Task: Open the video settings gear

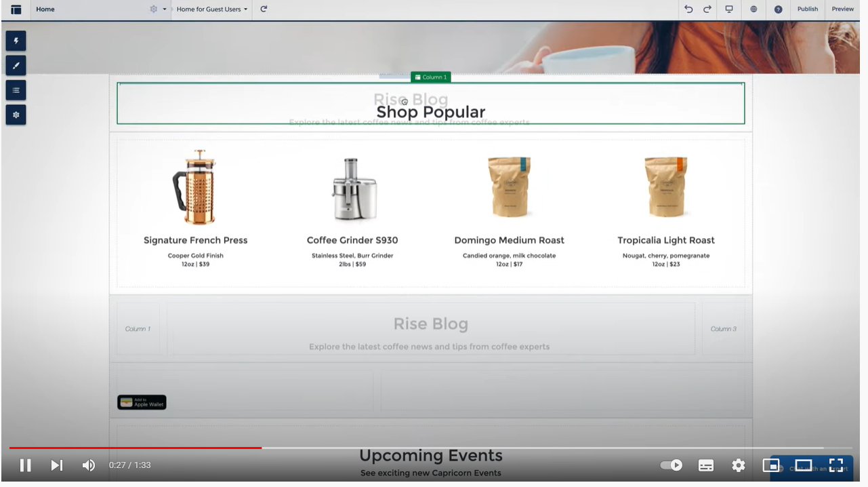Action: pyautogui.click(x=739, y=465)
